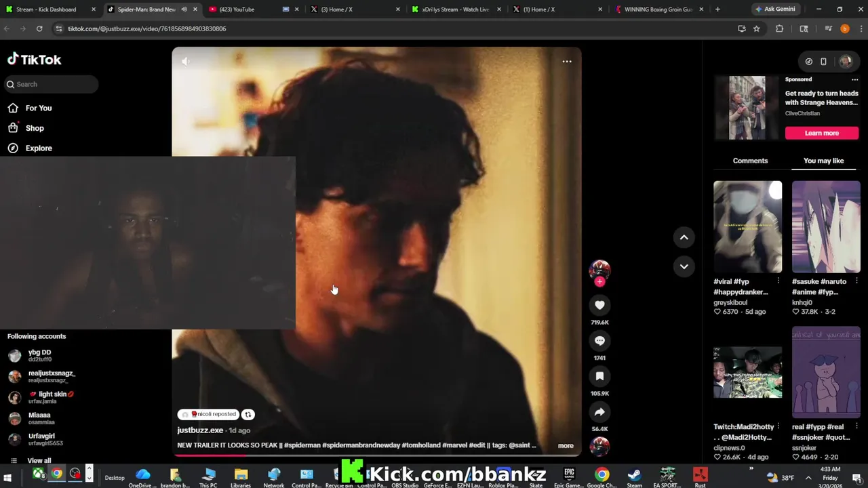The height and width of the screenshot is (488, 868).
Task: Open options for the #ssnjoker video card
Action: point(856,427)
